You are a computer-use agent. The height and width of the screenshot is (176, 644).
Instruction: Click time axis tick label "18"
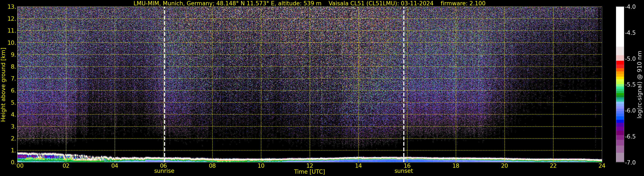tap(456, 166)
